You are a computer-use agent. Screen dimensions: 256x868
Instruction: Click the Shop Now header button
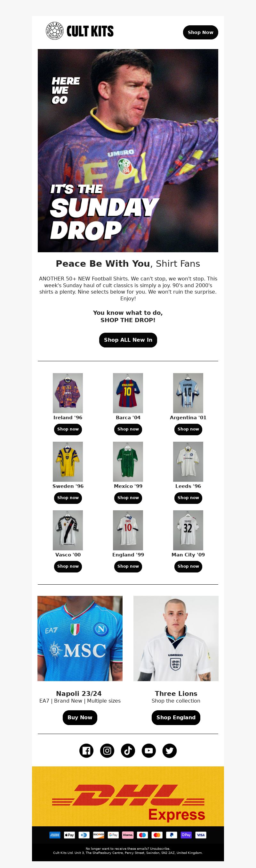201,32
